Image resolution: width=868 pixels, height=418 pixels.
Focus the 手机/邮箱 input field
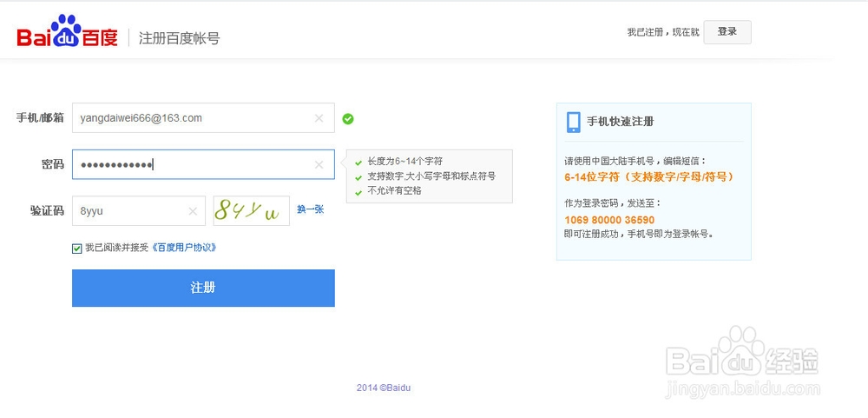tap(203, 118)
